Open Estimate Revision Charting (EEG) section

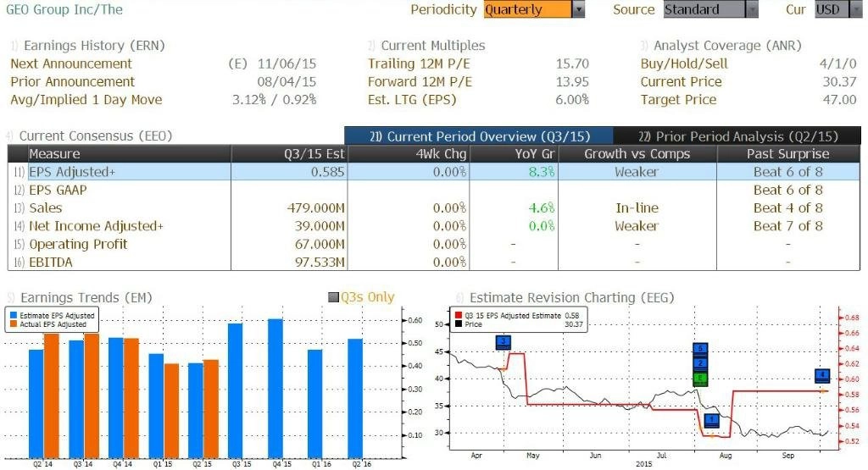[572, 297]
